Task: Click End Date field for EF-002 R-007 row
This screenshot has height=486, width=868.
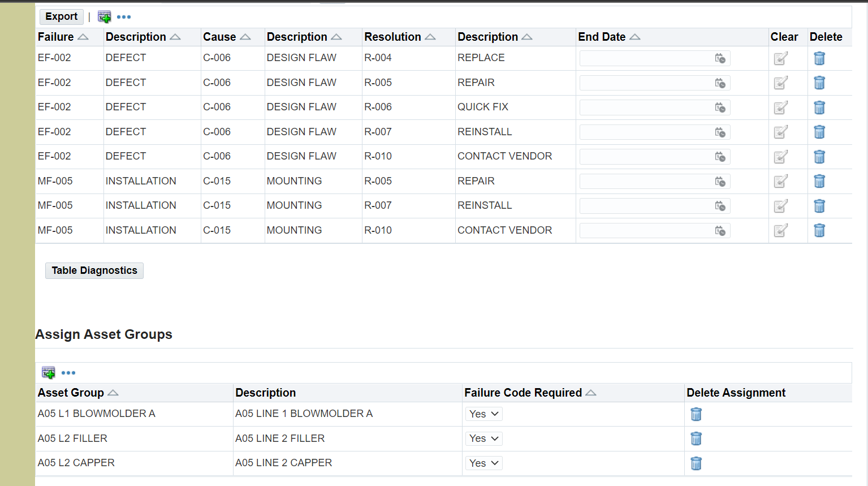Action: click(655, 132)
